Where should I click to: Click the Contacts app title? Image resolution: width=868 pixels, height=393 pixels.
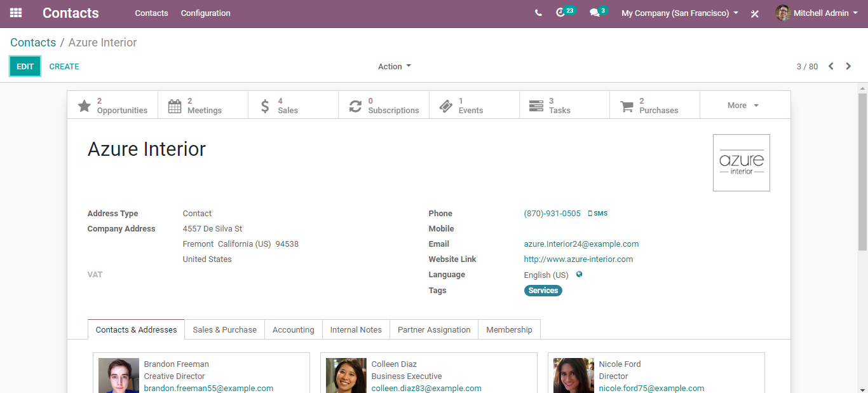point(71,13)
